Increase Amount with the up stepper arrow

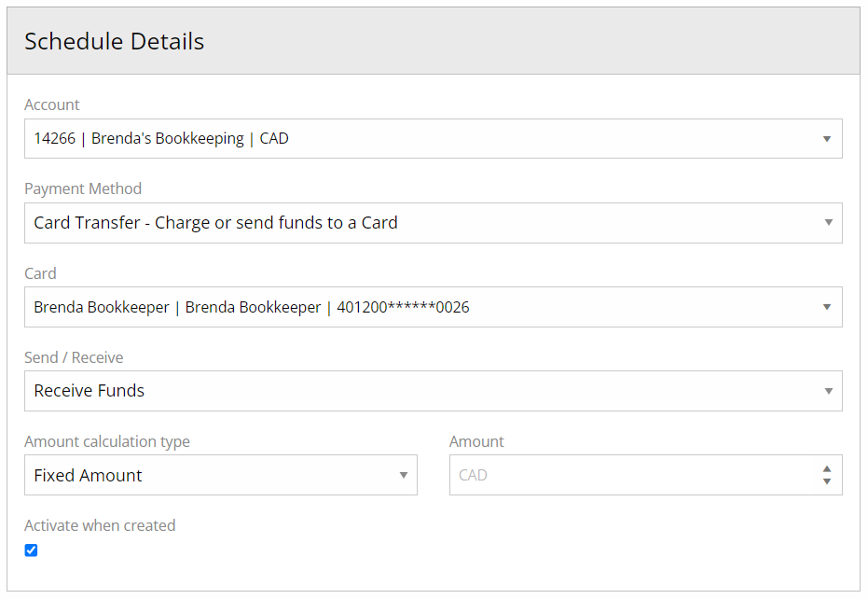pyautogui.click(x=826, y=468)
